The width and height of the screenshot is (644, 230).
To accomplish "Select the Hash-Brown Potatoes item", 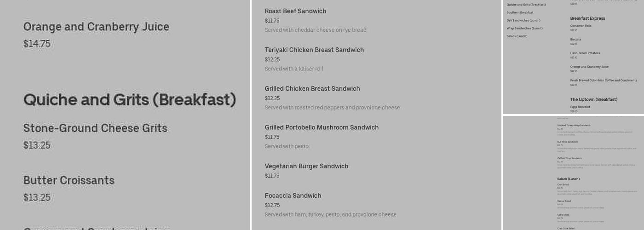I will point(585,53).
